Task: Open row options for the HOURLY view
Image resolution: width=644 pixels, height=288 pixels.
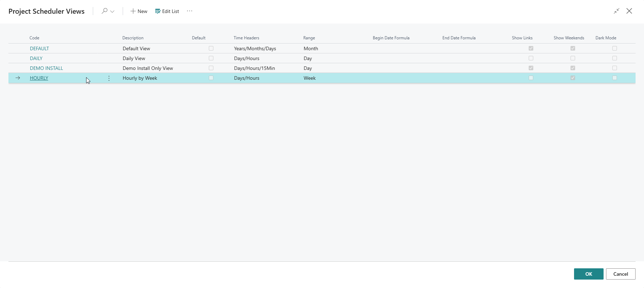Action: [x=109, y=78]
